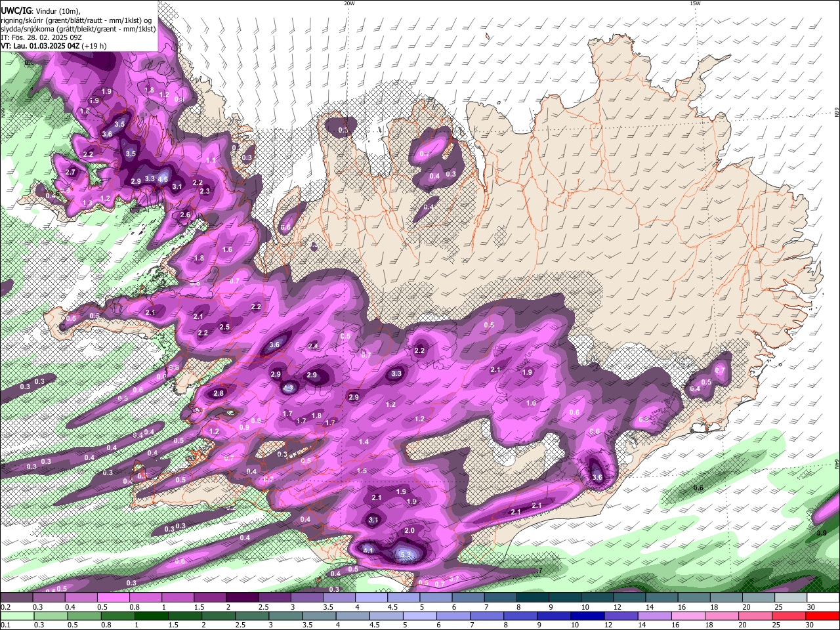Click the 2.4 precipitation value on the map
The width and height of the screenshot is (840, 630).
pos(313,346)
